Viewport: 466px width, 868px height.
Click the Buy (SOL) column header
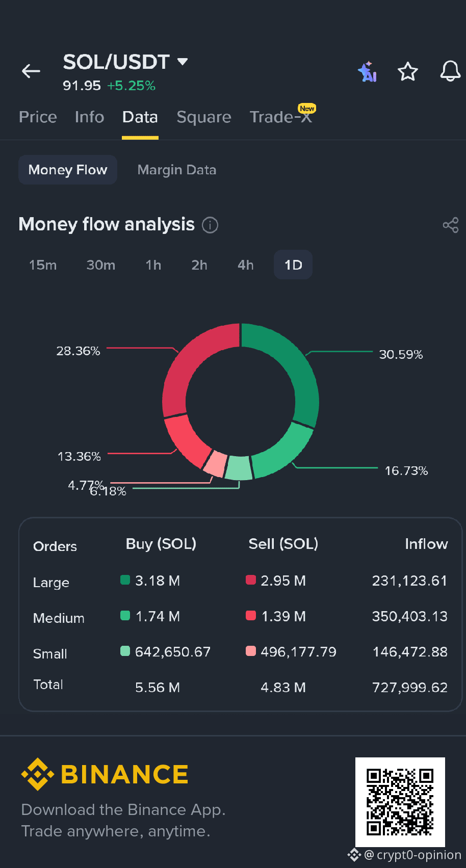click(x=161, y=544)
